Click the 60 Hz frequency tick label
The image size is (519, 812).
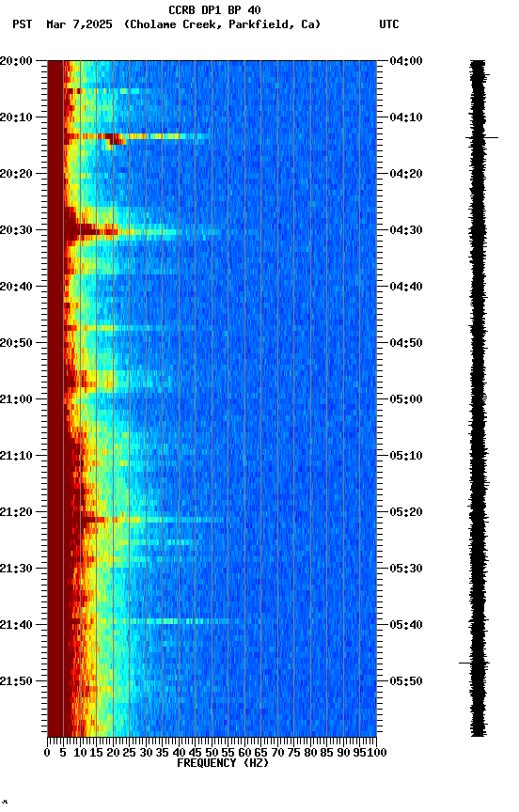pos(244,753)
